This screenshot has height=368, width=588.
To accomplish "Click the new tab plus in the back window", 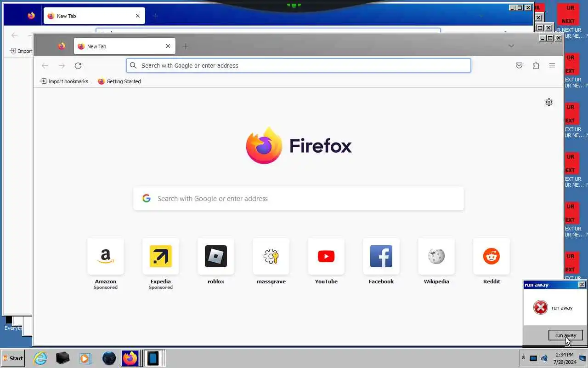I will click(155, 16).
